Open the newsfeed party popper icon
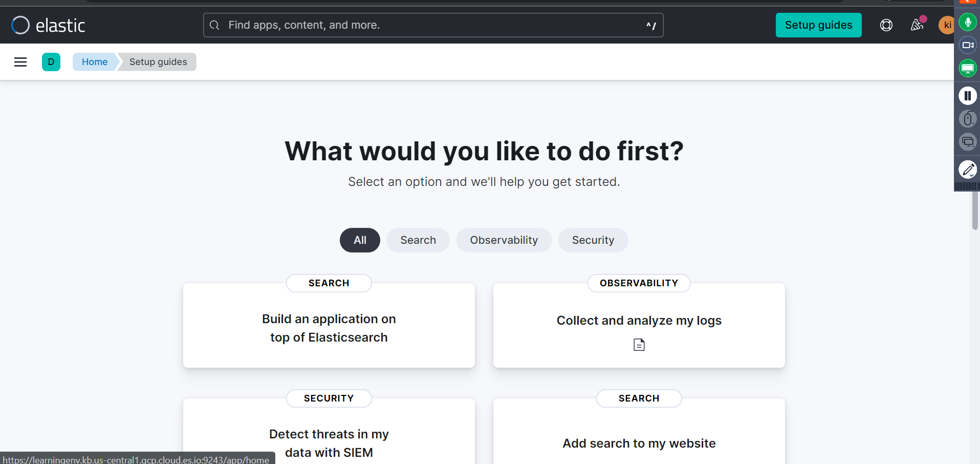The width and height of the screenshot is (980, 464). [x=917, y=25]
